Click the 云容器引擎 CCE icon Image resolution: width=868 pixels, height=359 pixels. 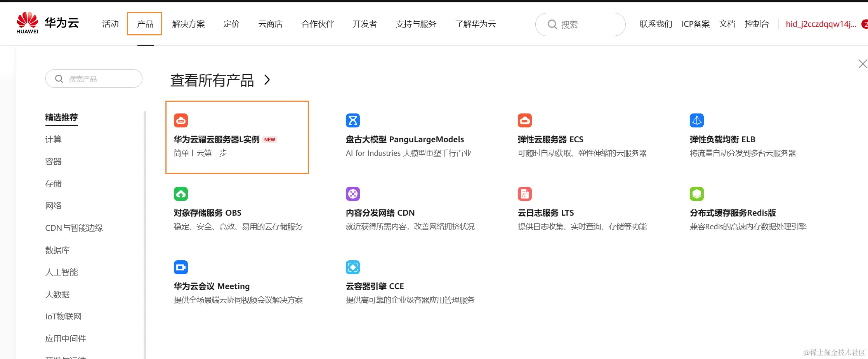click(x=353, y=267)
